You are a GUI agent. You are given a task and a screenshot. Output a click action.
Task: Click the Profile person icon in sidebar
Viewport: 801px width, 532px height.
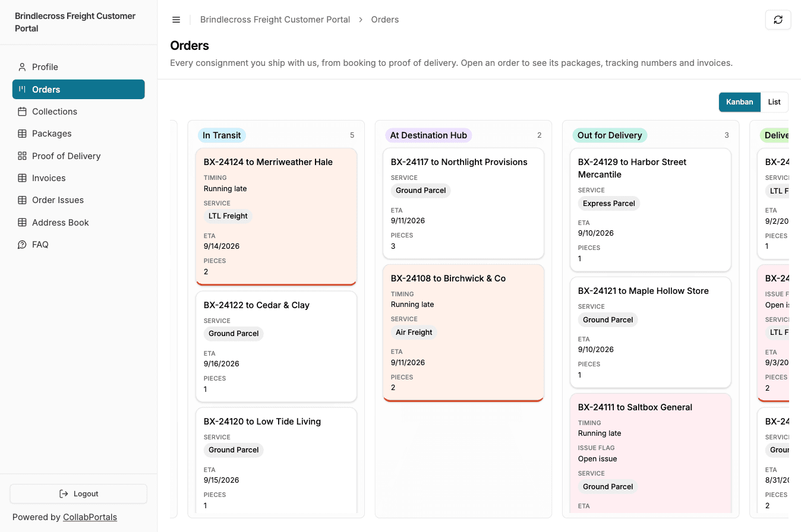pyautogui.click(x=22, y=67)
